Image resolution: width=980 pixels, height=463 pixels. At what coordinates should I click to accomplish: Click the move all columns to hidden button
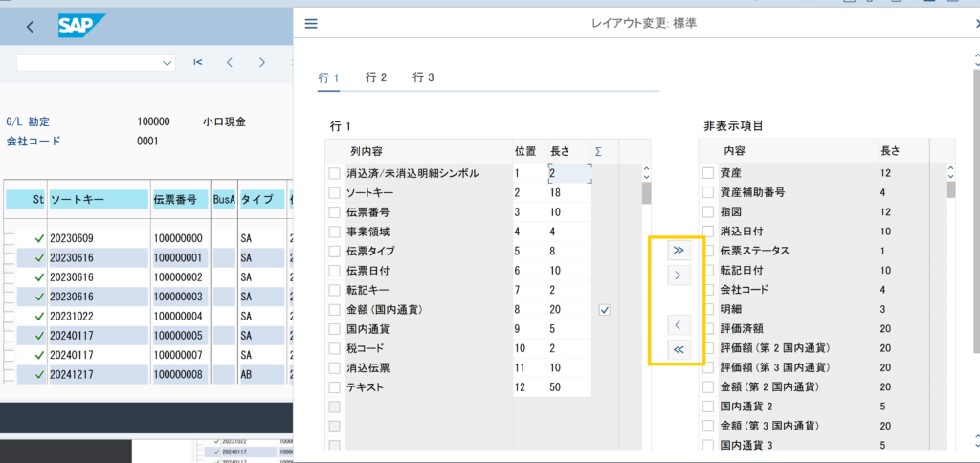[678, 250]
